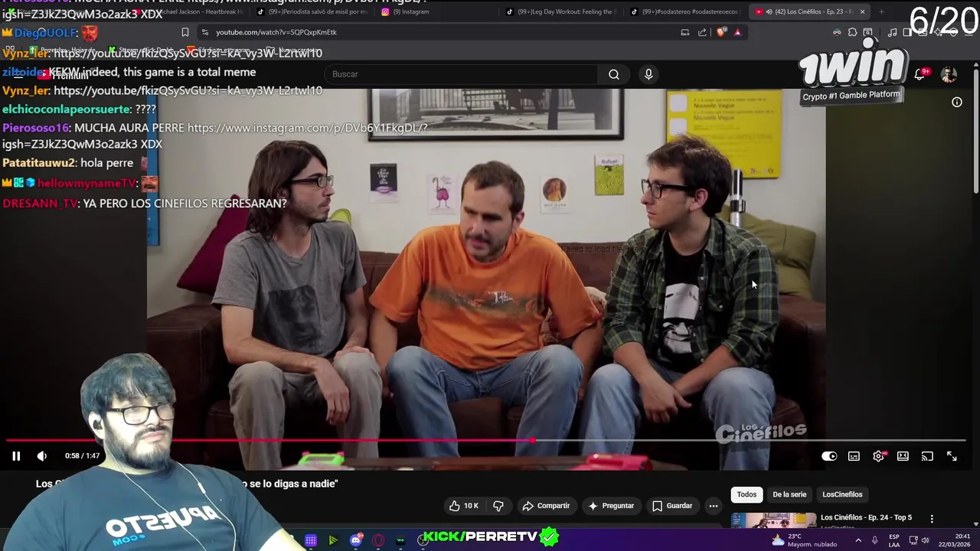Open the site settings icon beside the URL
The height and width of the screenshot is (551, 980).
pyautogui.click(x=204, y=32)
